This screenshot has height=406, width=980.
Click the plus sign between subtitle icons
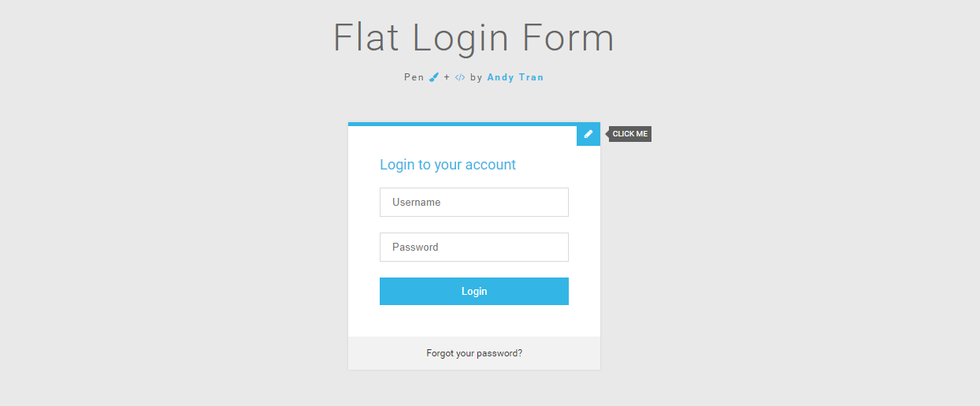[x=447, y=77]
